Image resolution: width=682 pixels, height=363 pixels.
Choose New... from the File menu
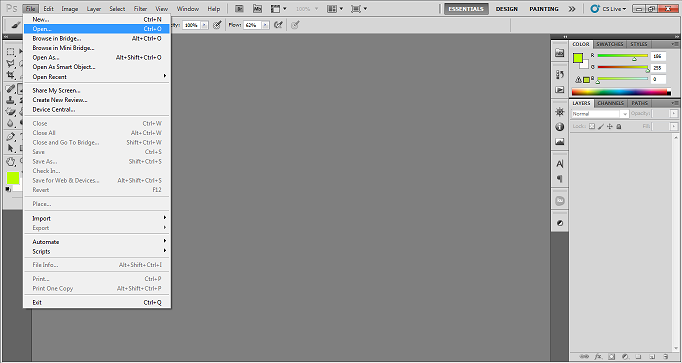(x=97, y=19)
